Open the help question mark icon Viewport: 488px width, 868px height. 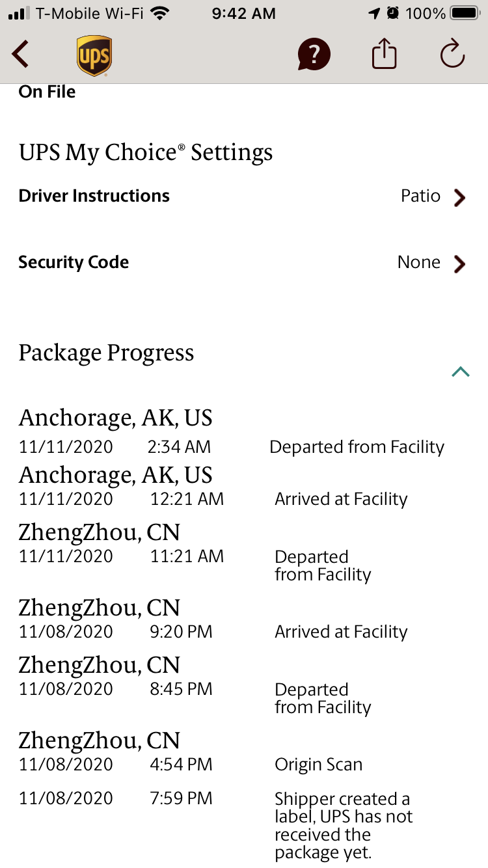314,55
